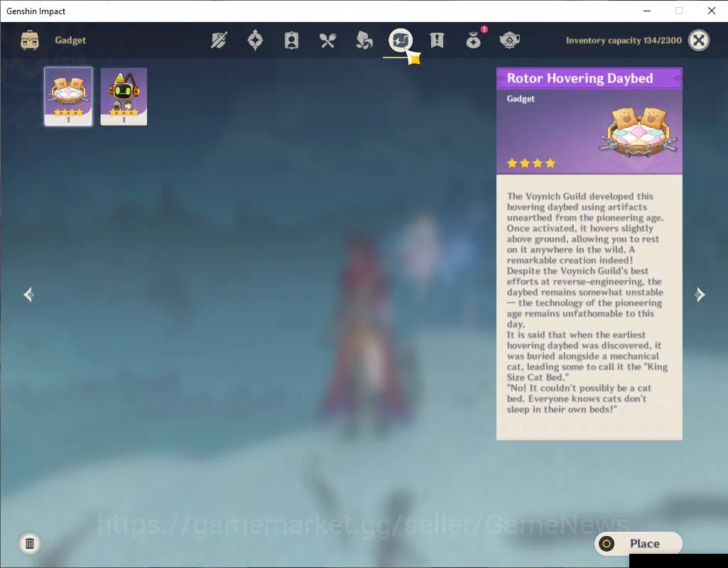Close the Genshin Impact window
The image size is (728, 568).
pyautogui.click(x=711, y=11)
